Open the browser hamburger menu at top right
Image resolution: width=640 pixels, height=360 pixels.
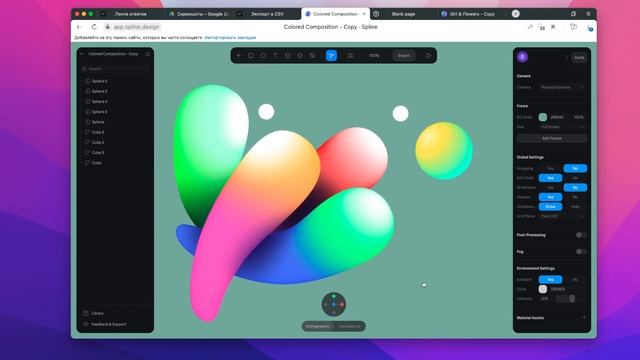pos(588,13)
